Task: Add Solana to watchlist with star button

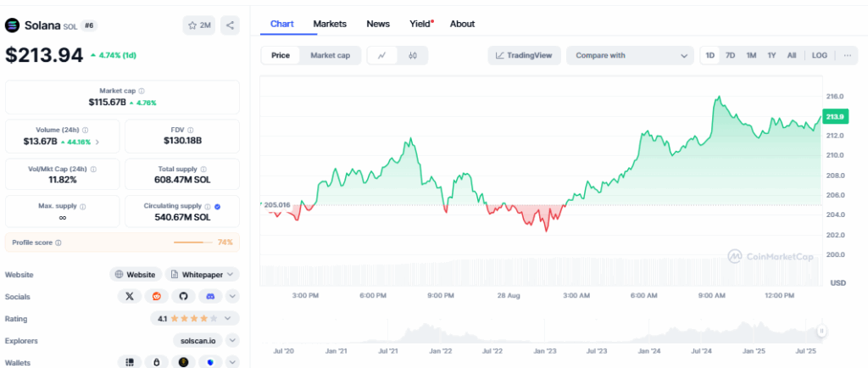Action: [198, 25]
